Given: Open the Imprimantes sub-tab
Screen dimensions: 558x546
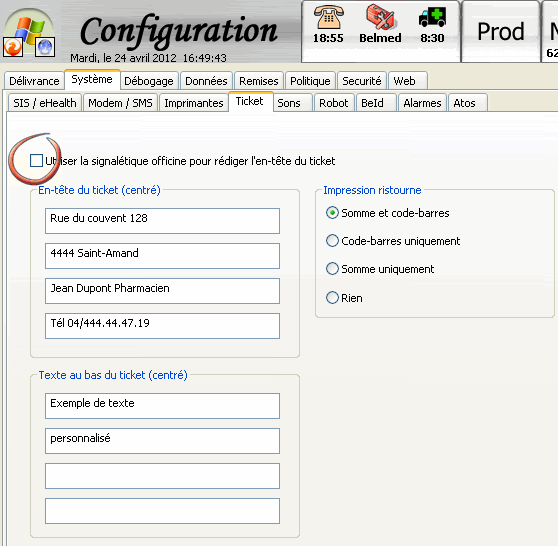Looking at the screenshot, I should [x=194, y=103].
